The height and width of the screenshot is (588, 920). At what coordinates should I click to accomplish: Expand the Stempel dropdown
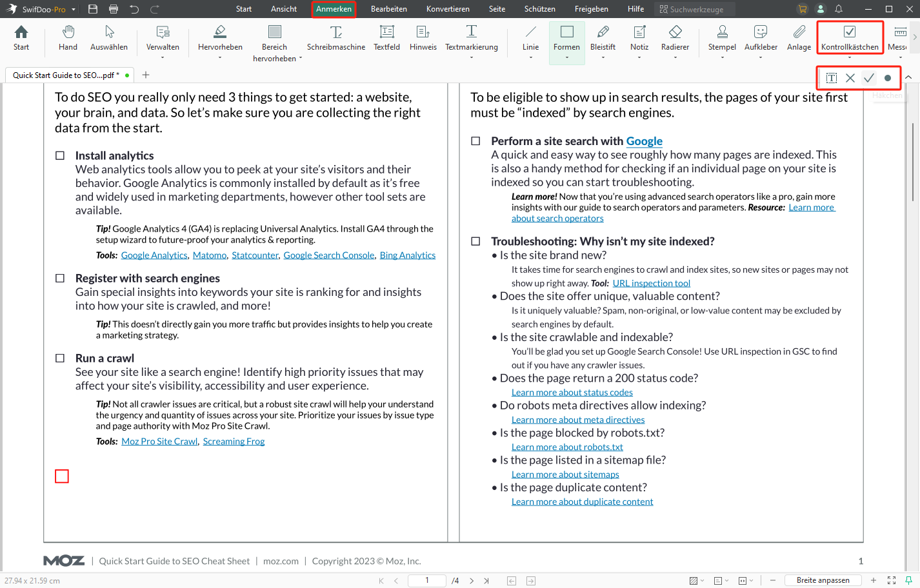pos(723,58)
